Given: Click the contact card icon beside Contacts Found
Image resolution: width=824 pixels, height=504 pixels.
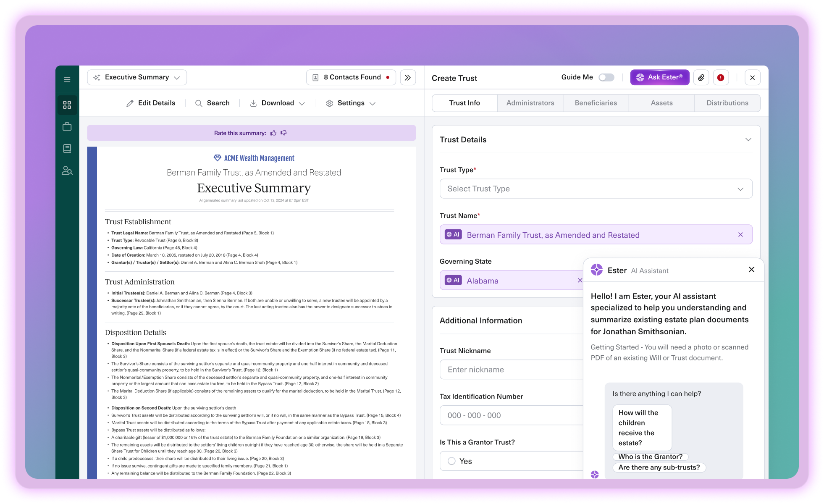Looking at the screenshot, I should (x=316, y=78).
